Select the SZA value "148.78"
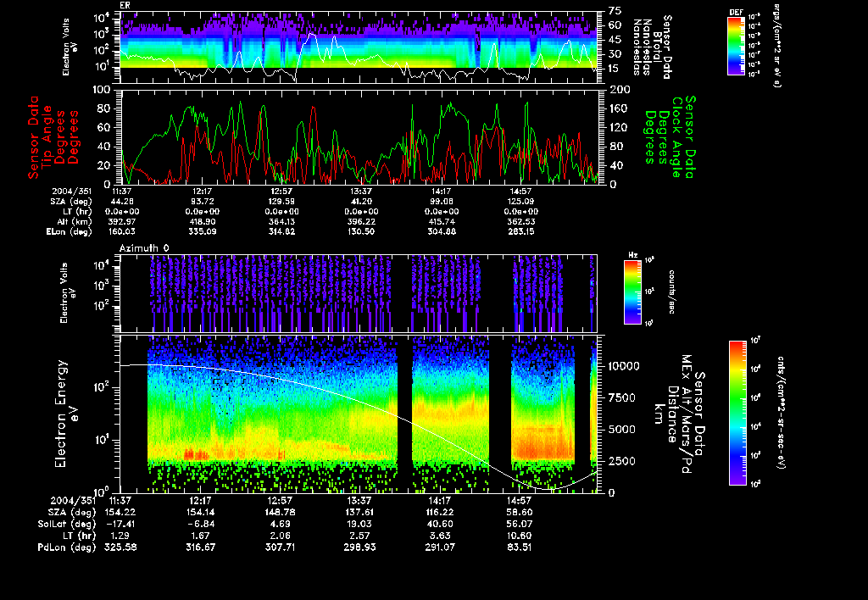 coord(280,513)
